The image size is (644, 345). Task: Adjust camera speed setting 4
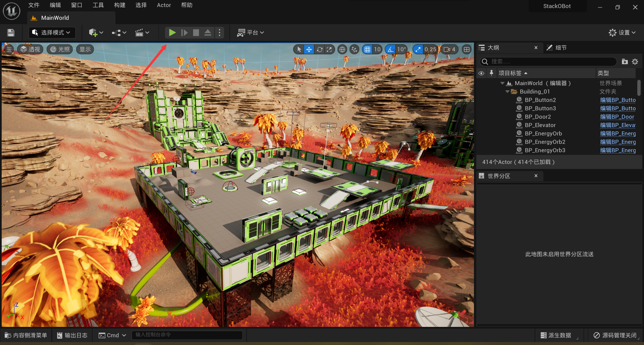[x=450, y=49]
